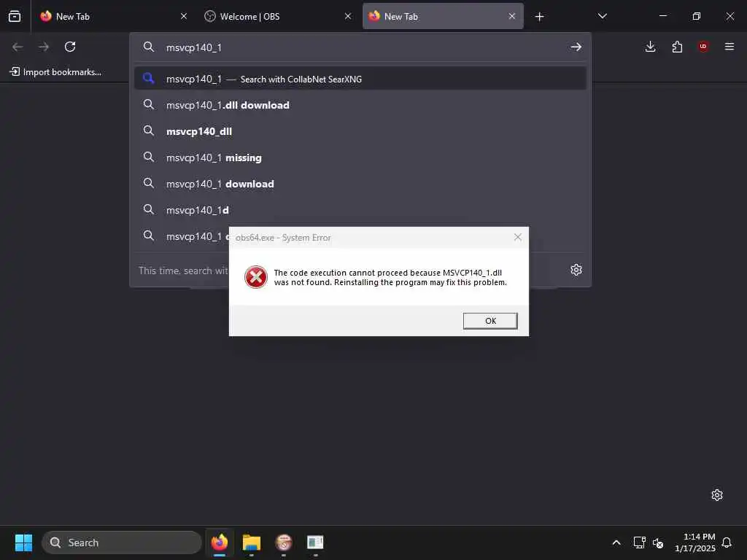Open the Firefox application menu
Screen dimensions: 747x560
click(729, 47)
